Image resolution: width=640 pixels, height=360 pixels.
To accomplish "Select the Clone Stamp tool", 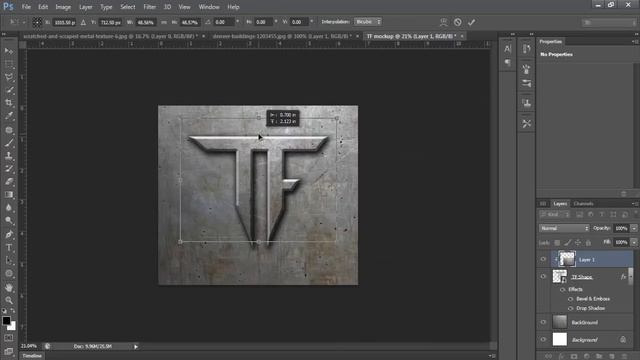I will (x=9, y=156).
